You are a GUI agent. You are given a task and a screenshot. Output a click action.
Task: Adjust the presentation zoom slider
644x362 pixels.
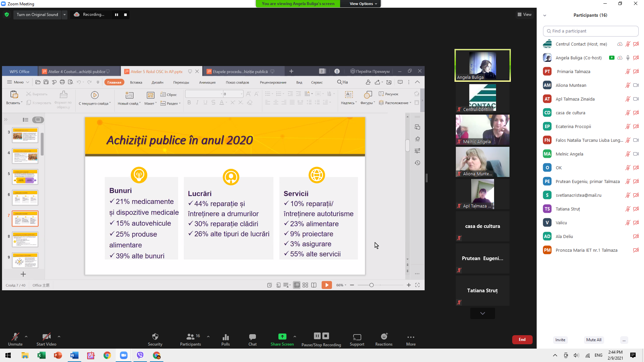[371, 285]
